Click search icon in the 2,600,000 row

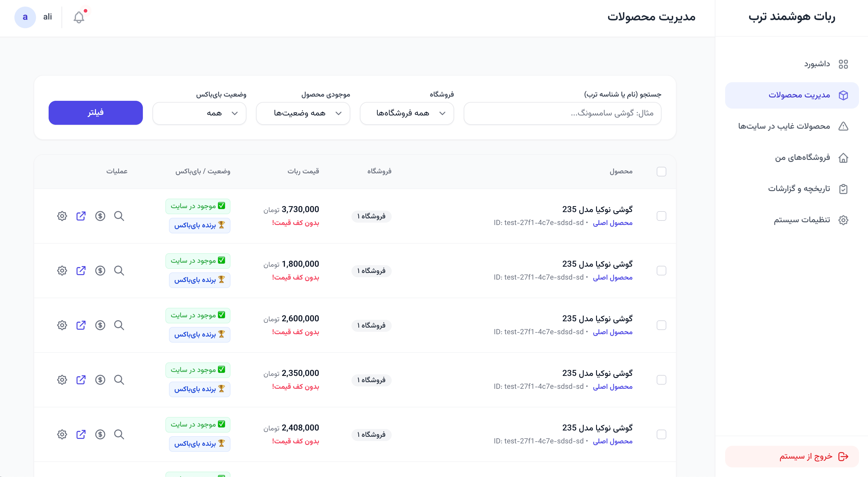click(x=119, y=325)
